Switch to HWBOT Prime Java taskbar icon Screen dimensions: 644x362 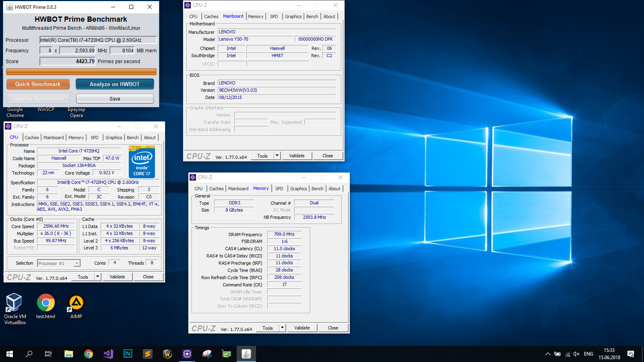pyautogui.click(x=246, y=354)
